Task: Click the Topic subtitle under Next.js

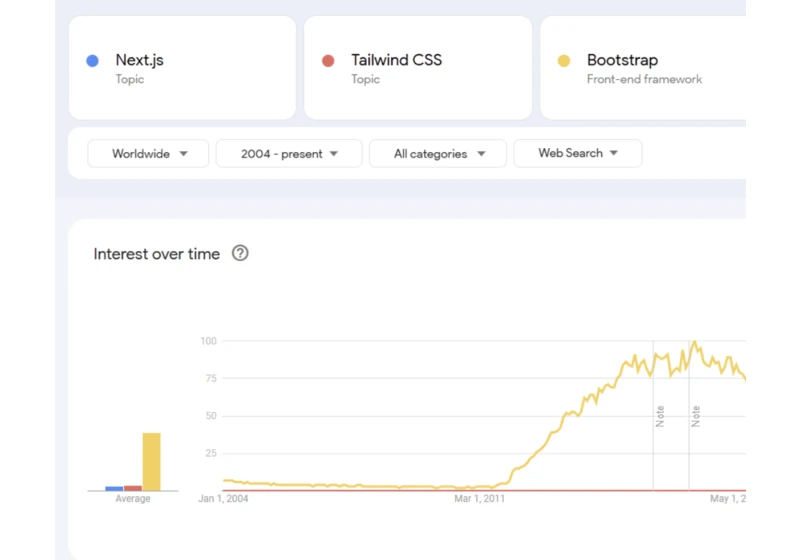Action: [x=130, y=79]
